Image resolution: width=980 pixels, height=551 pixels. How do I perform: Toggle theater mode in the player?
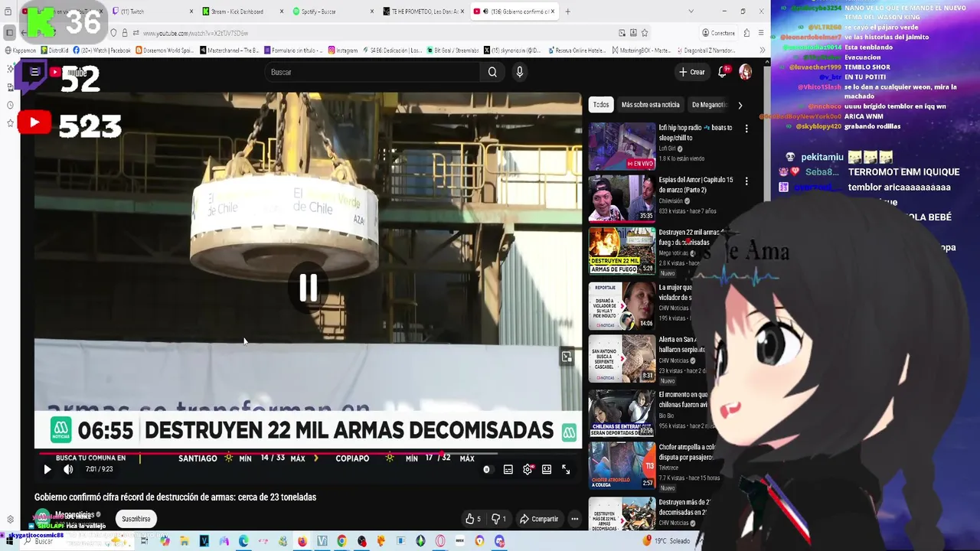[x=547, y=469]
